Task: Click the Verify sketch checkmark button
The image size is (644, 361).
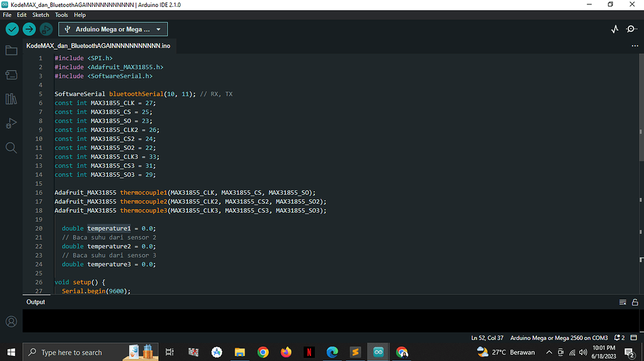Action: 12,29
